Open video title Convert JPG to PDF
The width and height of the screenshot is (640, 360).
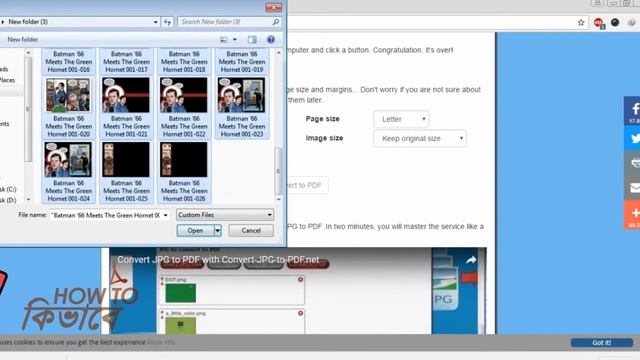pyautogui.click(x=218, y=260)
